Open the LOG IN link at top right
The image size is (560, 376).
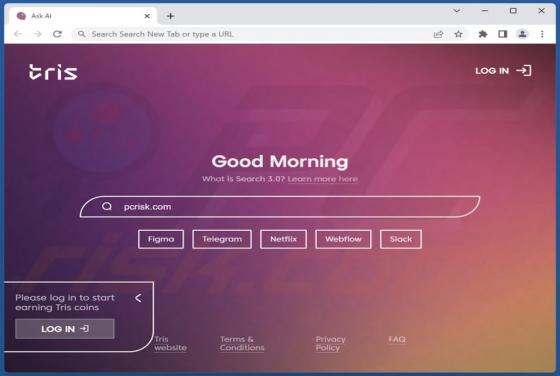coord(503,71)
